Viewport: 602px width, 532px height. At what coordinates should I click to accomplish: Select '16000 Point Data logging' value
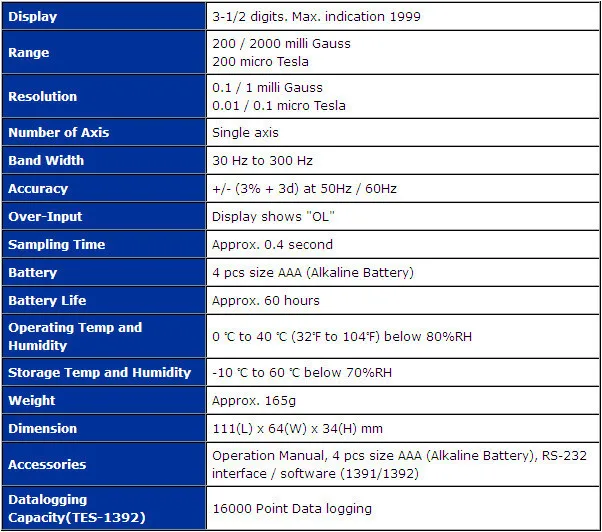pos(292,509)
